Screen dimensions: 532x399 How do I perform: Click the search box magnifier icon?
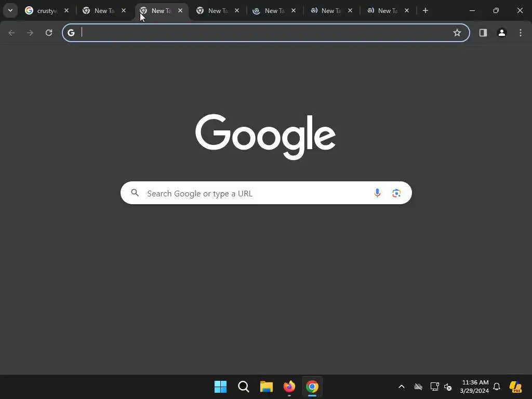pos(135,193)
